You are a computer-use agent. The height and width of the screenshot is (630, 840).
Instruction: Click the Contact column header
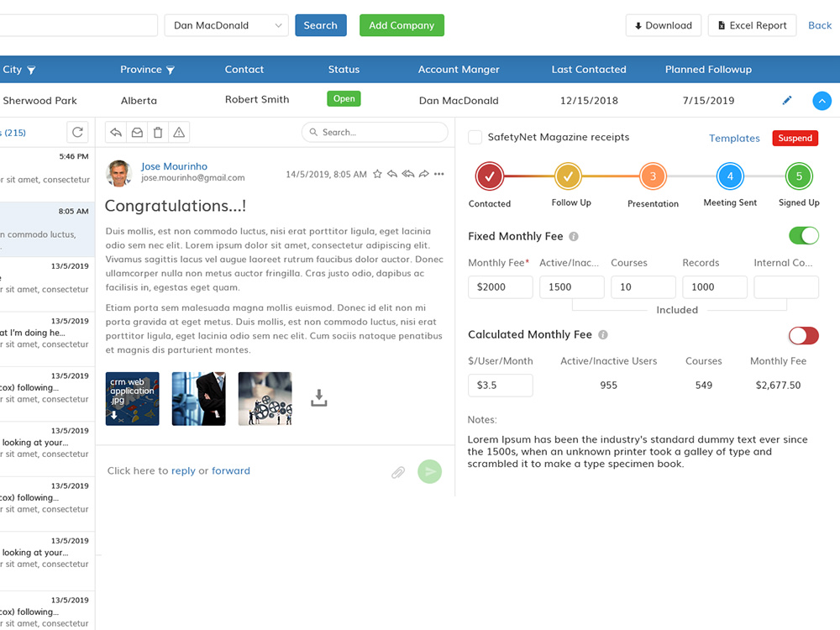tap(244, 69)
